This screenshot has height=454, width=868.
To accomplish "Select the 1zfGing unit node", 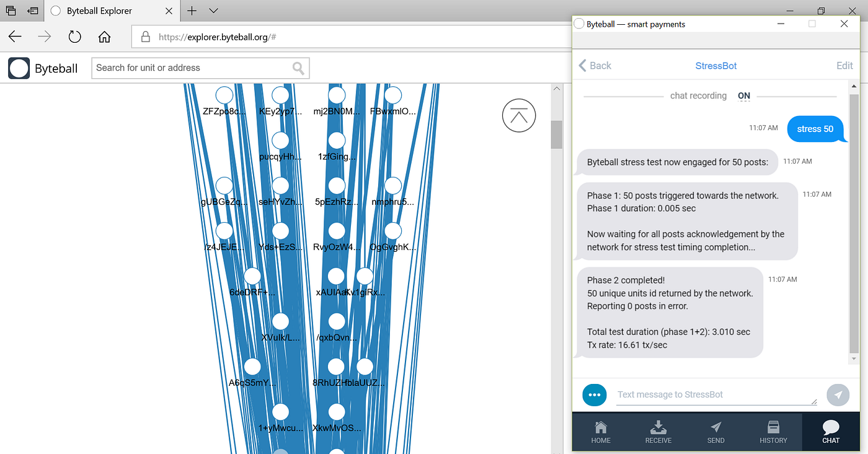I will (337, 140).
